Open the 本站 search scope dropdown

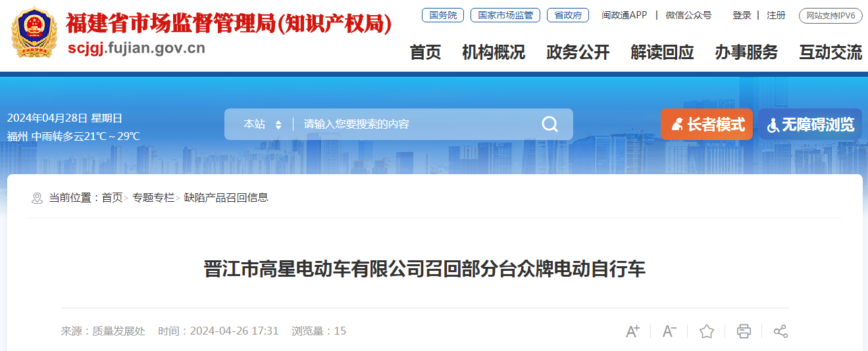point(263,124)
